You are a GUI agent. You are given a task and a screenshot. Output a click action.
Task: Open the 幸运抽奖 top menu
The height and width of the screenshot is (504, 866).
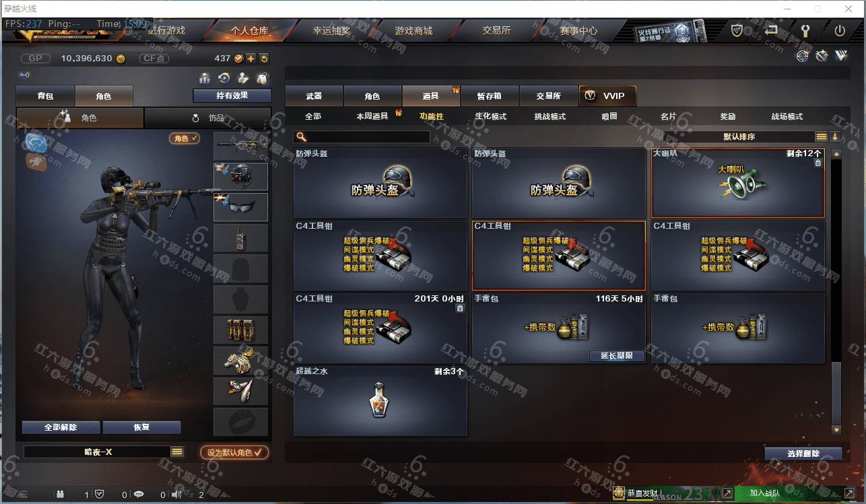(332, 30)
